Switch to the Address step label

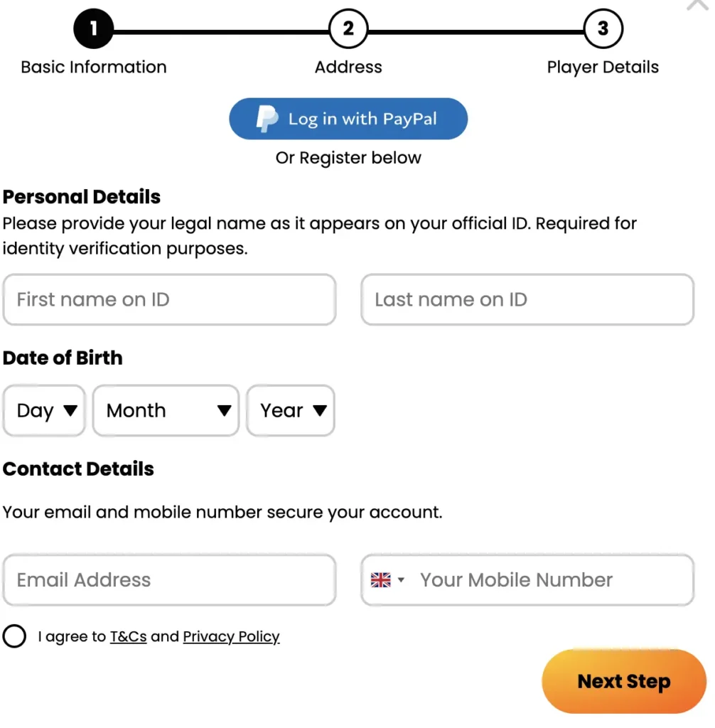click(x=348, y=68)
